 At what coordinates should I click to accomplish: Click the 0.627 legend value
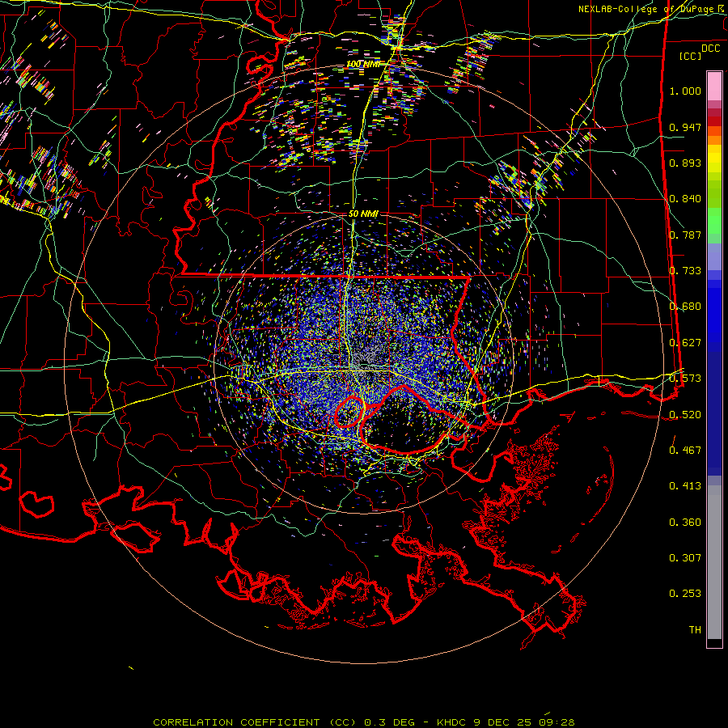(x=685, y=343)
